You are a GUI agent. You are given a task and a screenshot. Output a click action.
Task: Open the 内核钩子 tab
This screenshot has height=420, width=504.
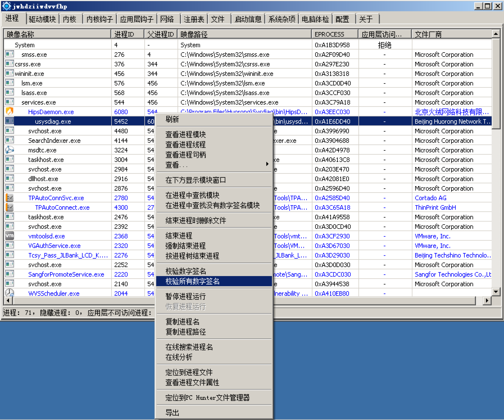point(99,19)
